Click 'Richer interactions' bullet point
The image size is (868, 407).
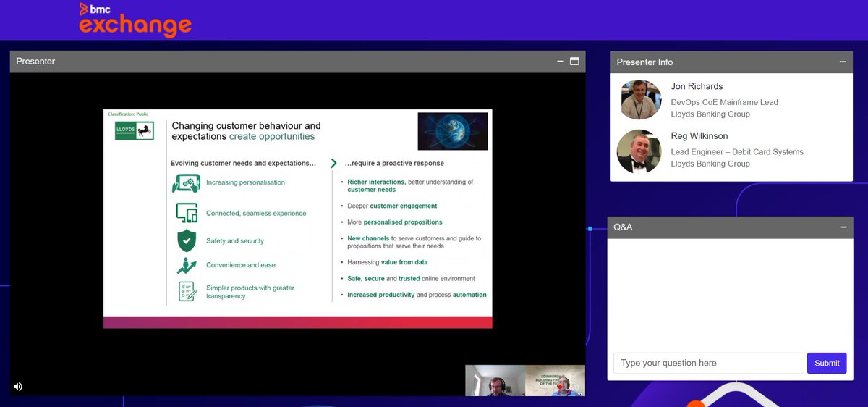pos(410,186)
